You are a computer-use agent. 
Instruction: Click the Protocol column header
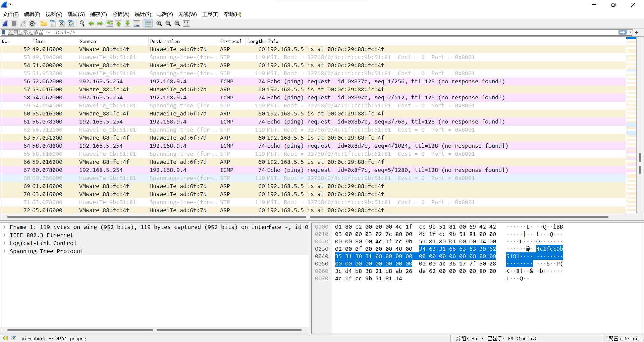(x=231, y=41)
